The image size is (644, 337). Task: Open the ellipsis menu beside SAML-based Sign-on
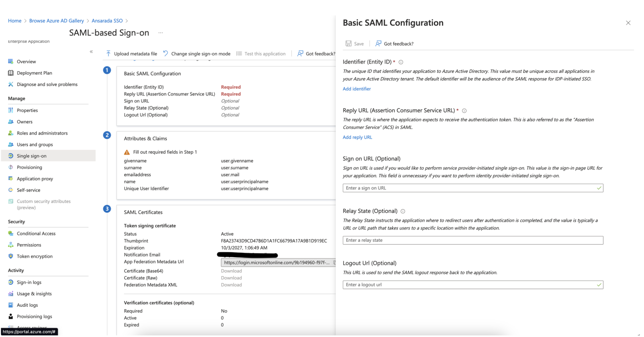click(x=160, y=33)
